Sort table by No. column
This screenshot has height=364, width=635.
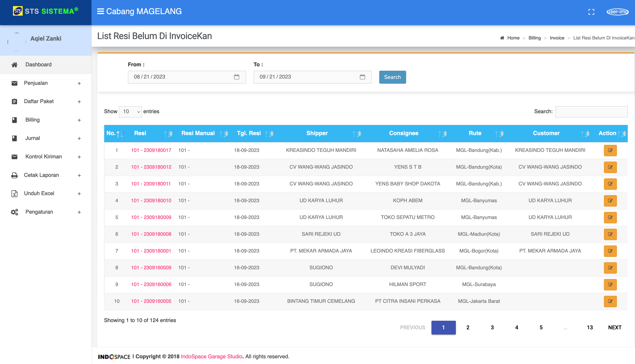pos(116,134)
